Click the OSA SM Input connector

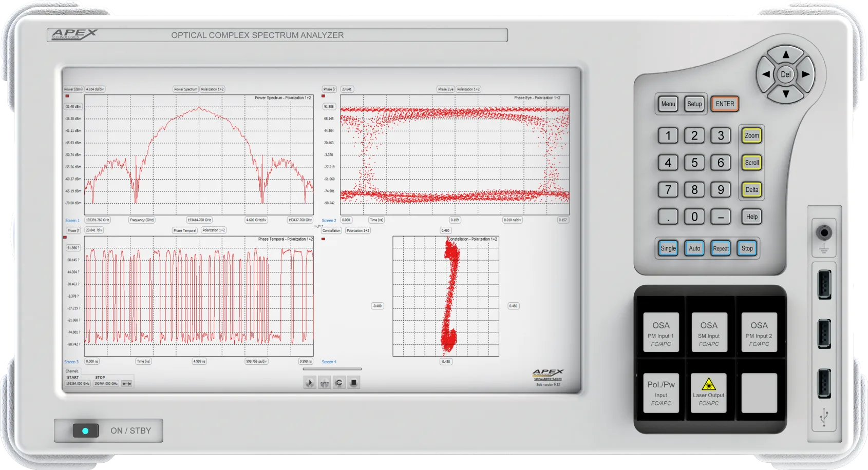pyautogui.click(x=709, y=332)
